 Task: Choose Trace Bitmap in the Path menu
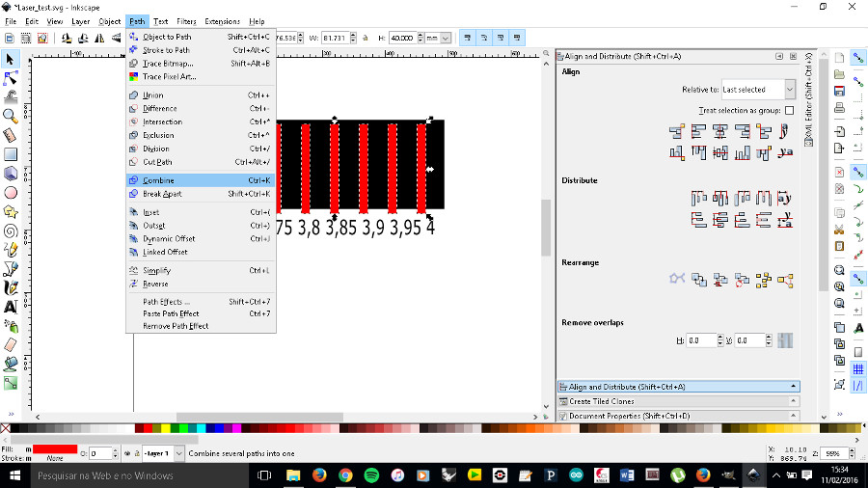[x=201, y=64]
